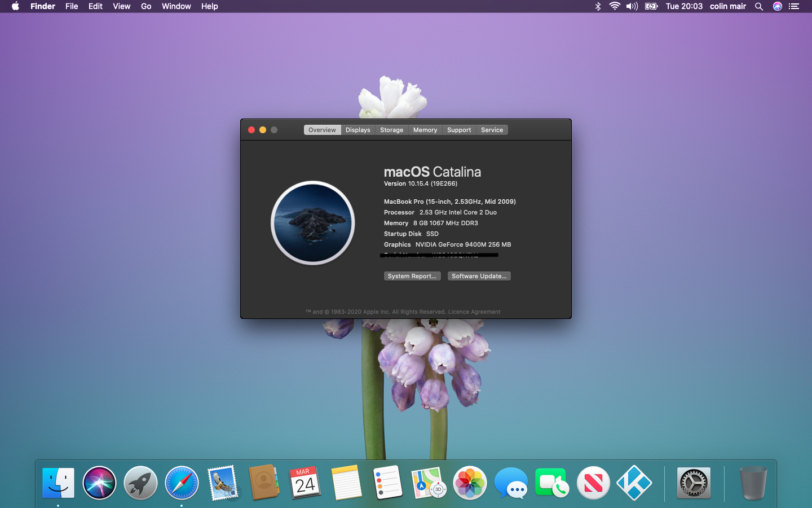The image size is (812, 508).
Task: Click the 8 GB 1067 MHz DDR3 text
Action: (x=445, y=223)
